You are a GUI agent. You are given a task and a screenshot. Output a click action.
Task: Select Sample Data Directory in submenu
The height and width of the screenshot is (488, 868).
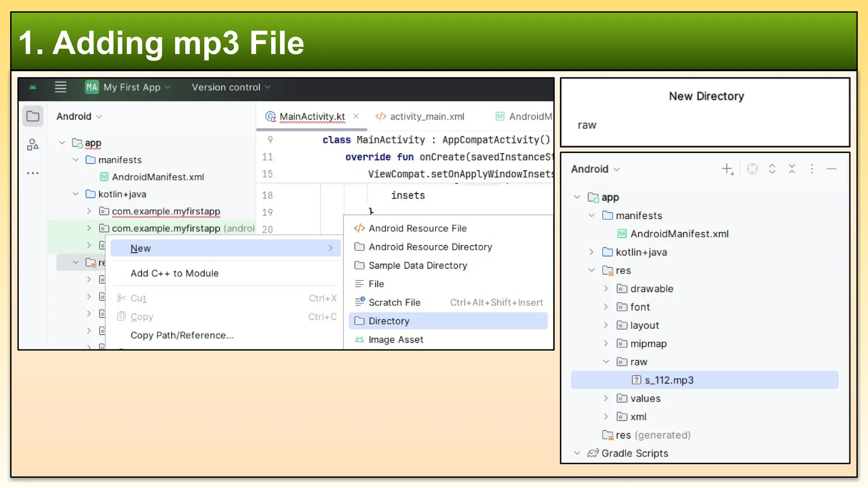pos(417,266)
